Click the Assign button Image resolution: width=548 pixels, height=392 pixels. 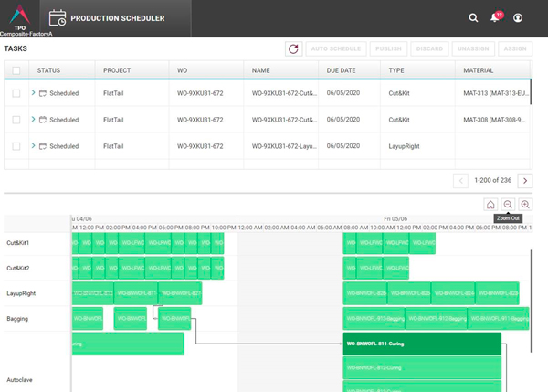pyautogui.click(x=515, y=49)
